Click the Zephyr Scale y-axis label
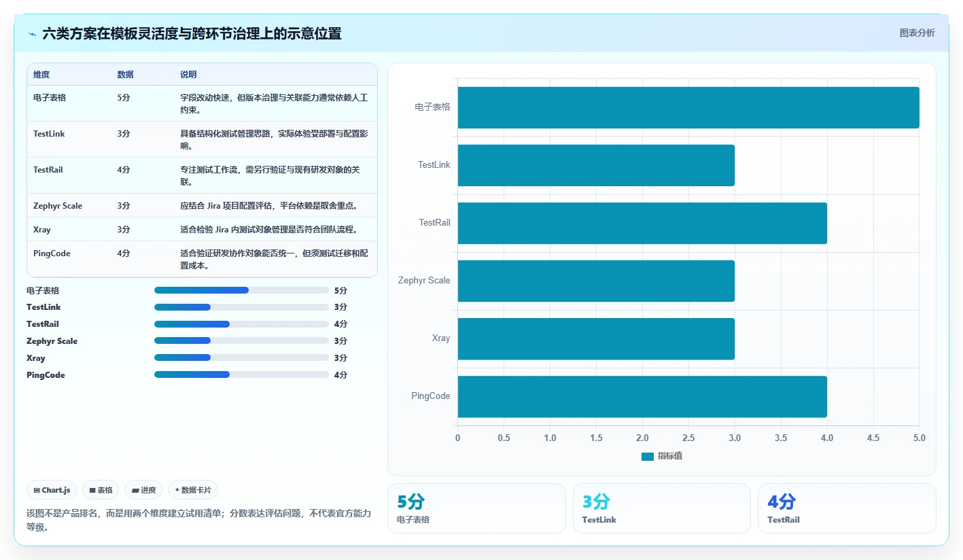 point(424,281)
